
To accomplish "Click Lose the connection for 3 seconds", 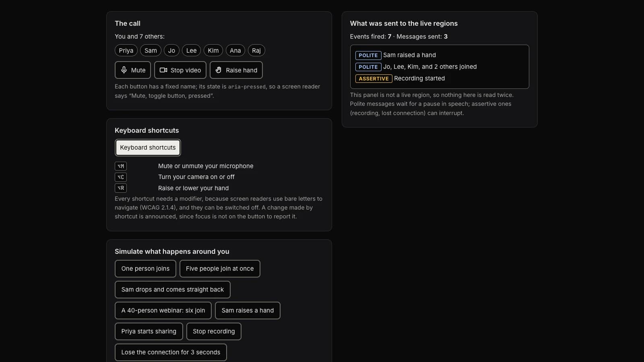I will (171, 352).
